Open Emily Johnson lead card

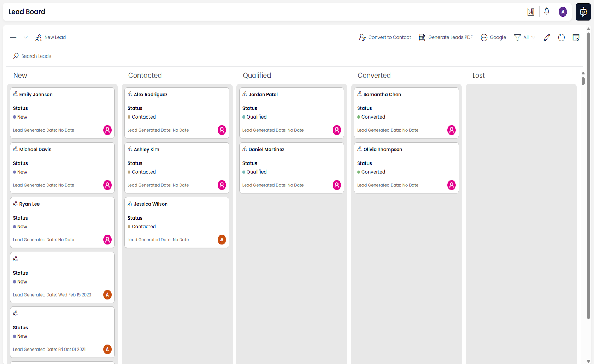(x=62, y=113)
